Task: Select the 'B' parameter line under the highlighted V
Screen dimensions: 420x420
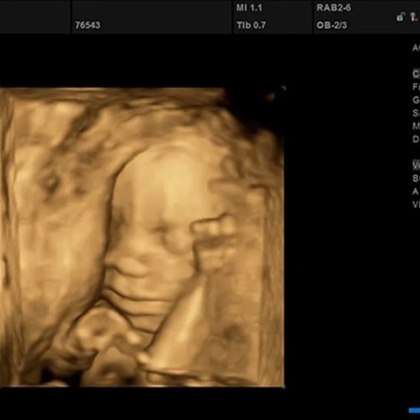Action: [x=416, y=178]
